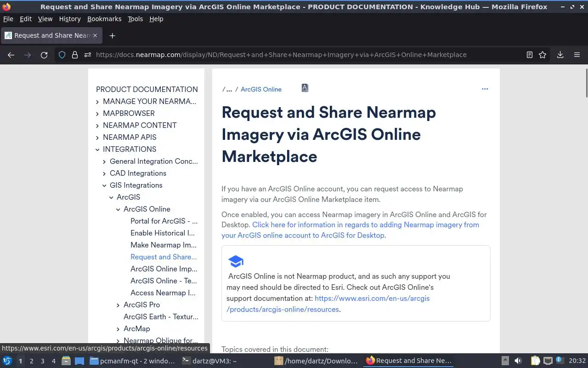Viewport: 588px width, 368px height.
Task: Click the graduation cap info icon
Action: pos(236,261)
